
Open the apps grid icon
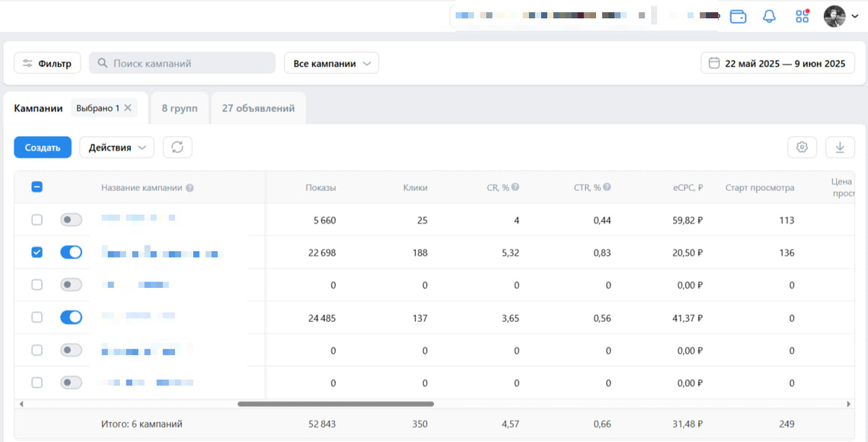coord(801,16)
